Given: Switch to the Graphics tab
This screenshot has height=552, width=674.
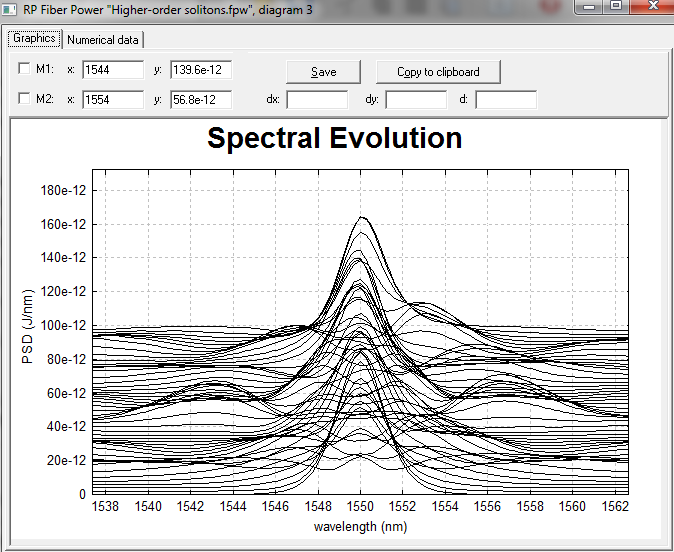Looking at the screenshot, I should point(35,39).
